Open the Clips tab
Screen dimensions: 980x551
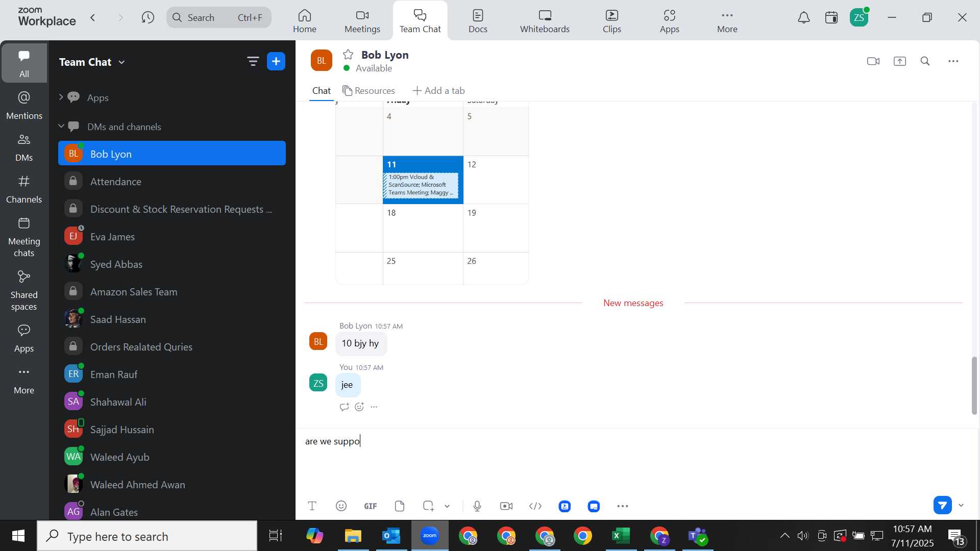point(612,21)
